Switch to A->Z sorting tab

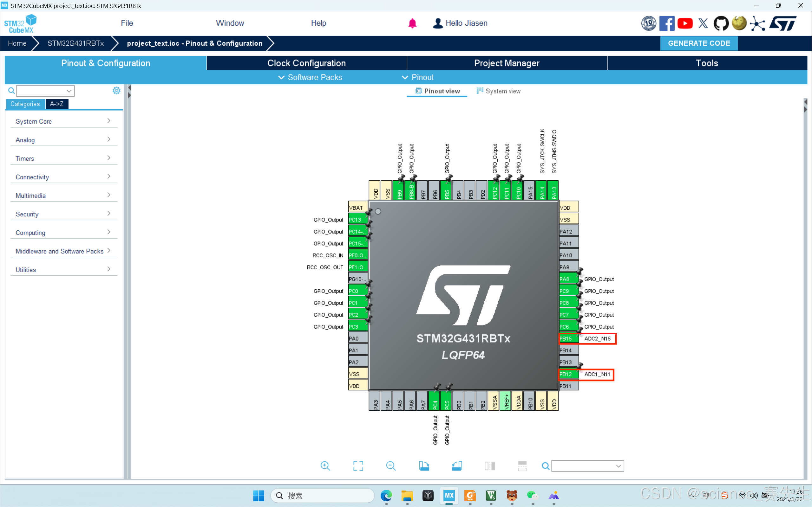tap(57, 104)
